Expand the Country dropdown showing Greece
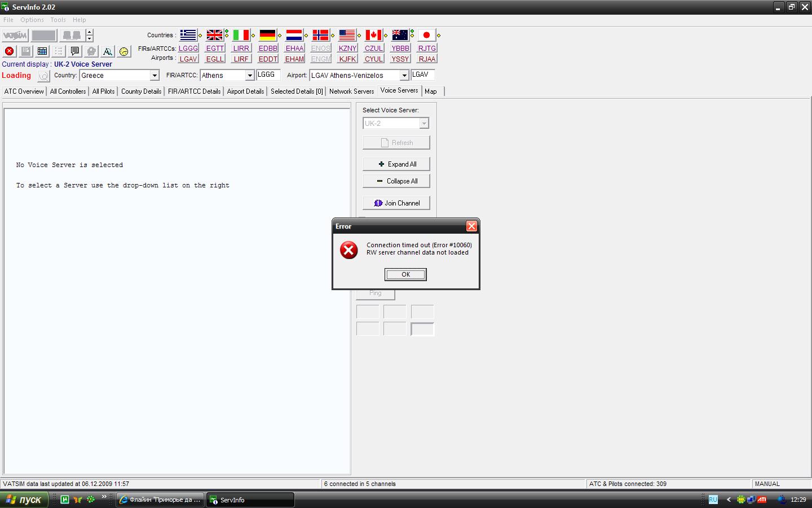Image resolution: width=812 pixels, height=508 pixels. click(x=154, y=76)
